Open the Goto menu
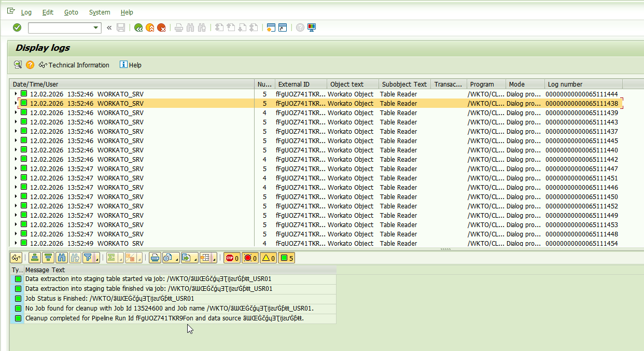644x351 pixels. [71, 12]
